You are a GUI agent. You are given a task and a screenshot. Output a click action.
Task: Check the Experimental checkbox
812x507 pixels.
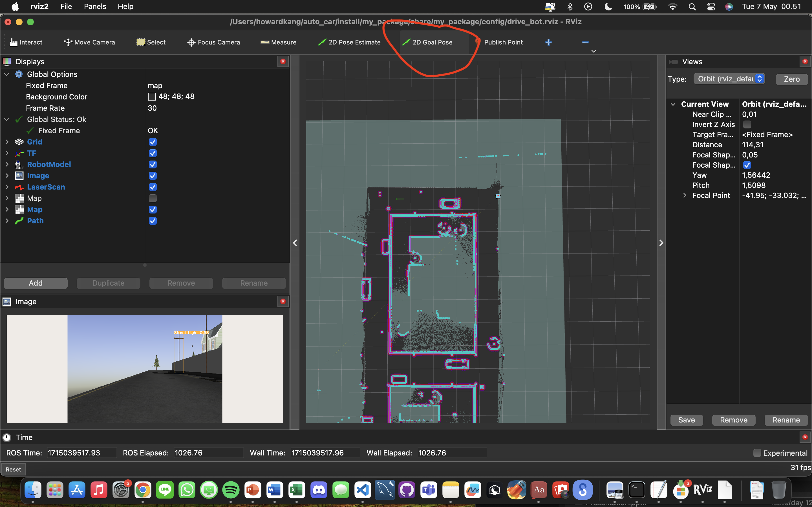coord(757,453)
